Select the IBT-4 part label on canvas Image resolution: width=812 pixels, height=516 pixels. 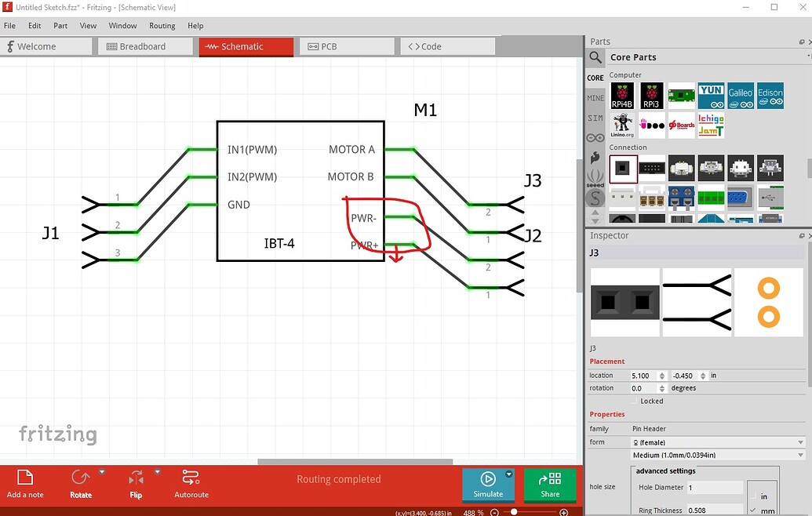click(279, 243)
